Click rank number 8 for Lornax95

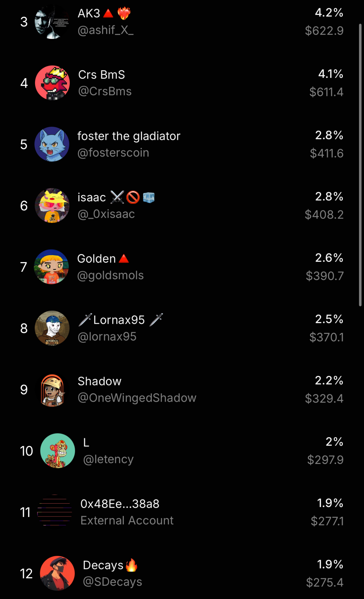[x=24, y=329]
